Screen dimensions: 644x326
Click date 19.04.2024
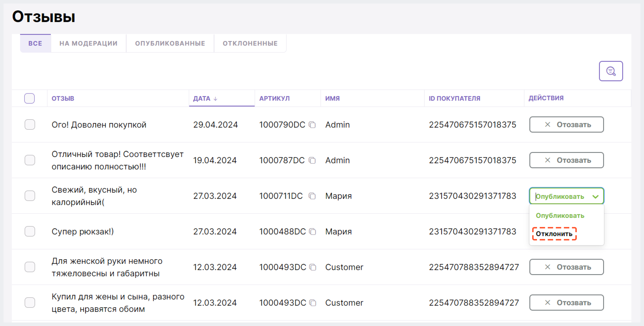coord(215,160)
